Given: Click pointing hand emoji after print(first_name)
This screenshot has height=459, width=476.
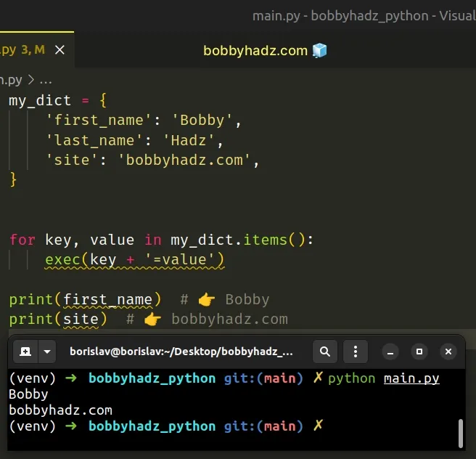Looking at the screenshot, I should coord(206,299).
